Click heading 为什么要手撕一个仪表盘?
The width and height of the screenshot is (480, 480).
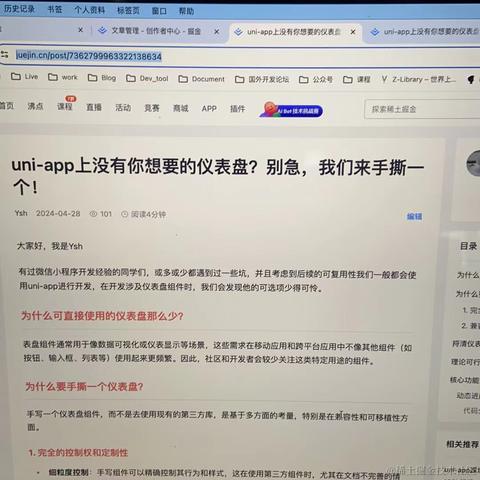click(x=84, y=387)
